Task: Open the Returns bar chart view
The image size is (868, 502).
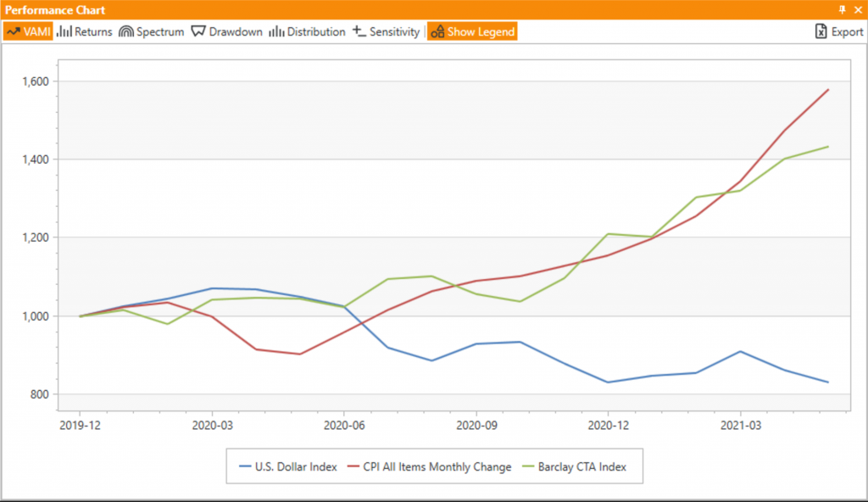Action: [84, 31]
